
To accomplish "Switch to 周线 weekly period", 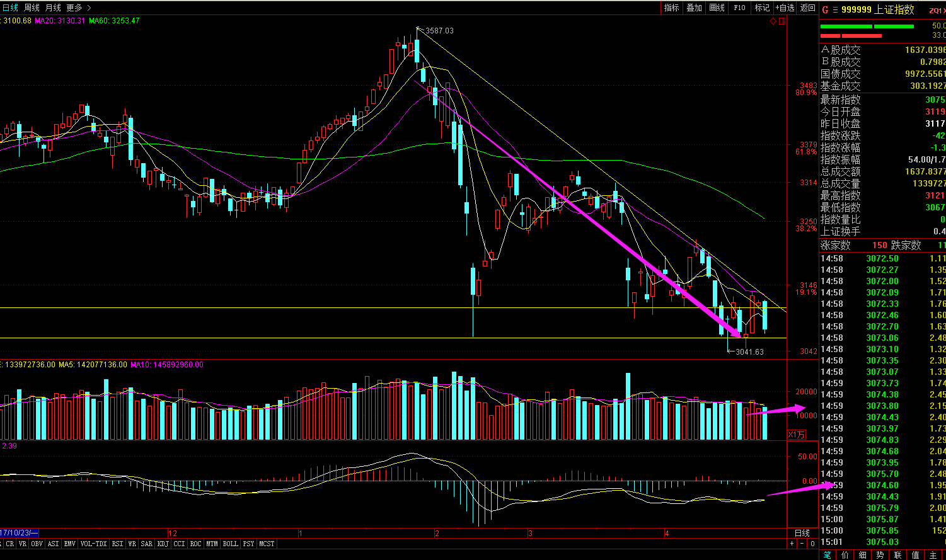I will click(x=32, y=8).
